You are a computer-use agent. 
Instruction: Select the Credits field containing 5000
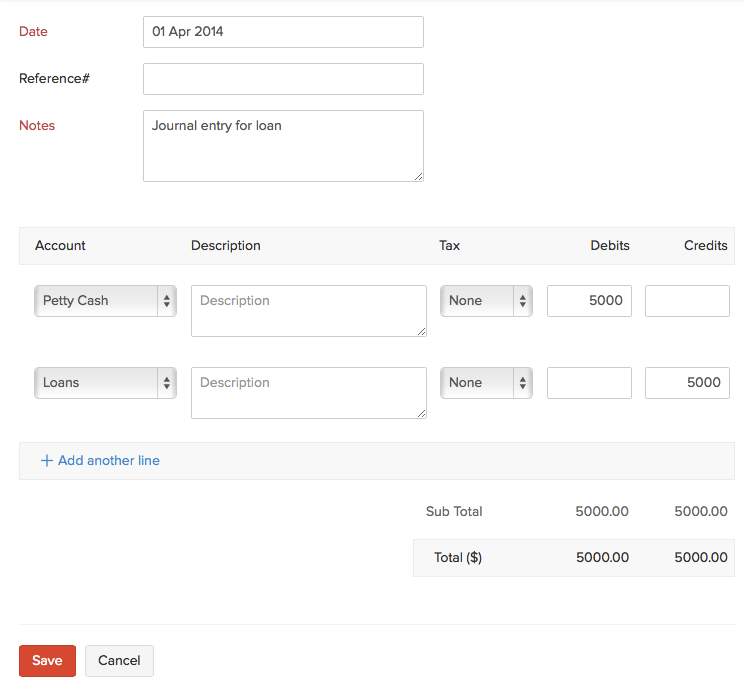(687, 383)
